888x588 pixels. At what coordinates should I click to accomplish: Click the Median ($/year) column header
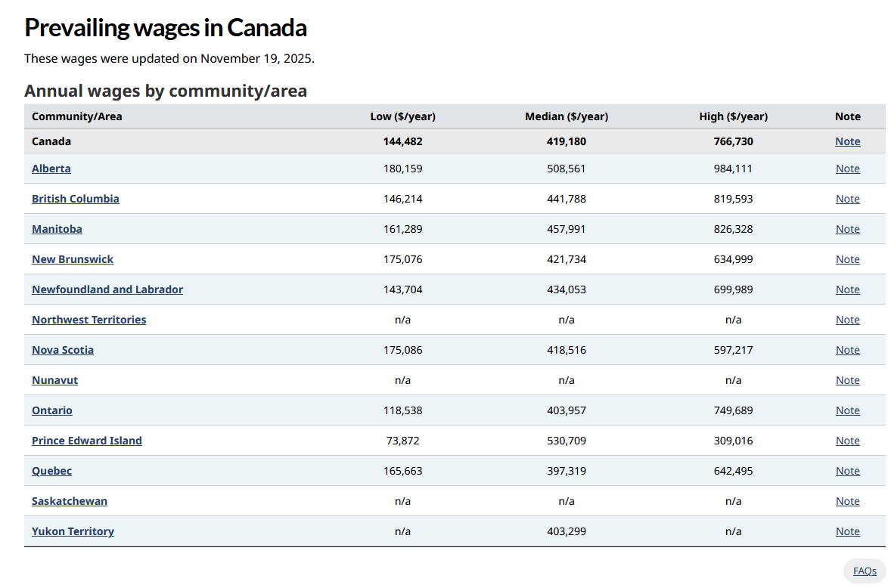(x=567, y=116)
